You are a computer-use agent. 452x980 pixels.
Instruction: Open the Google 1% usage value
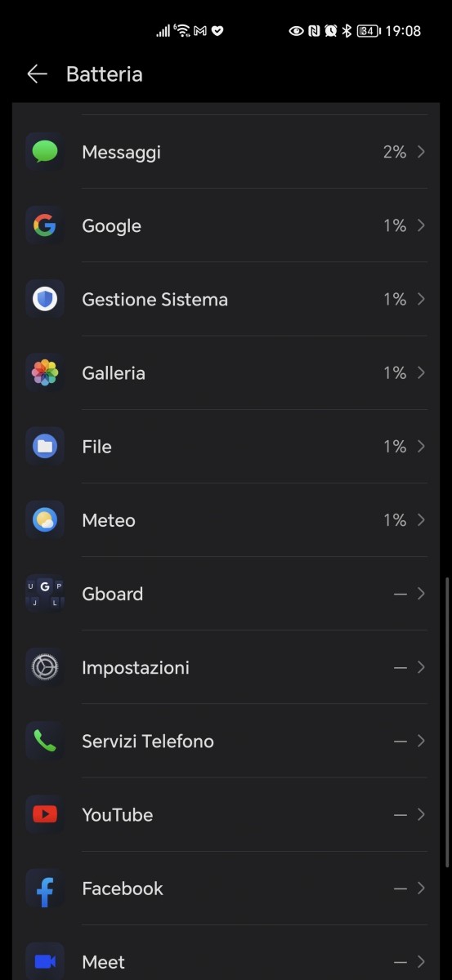point(395,225)
